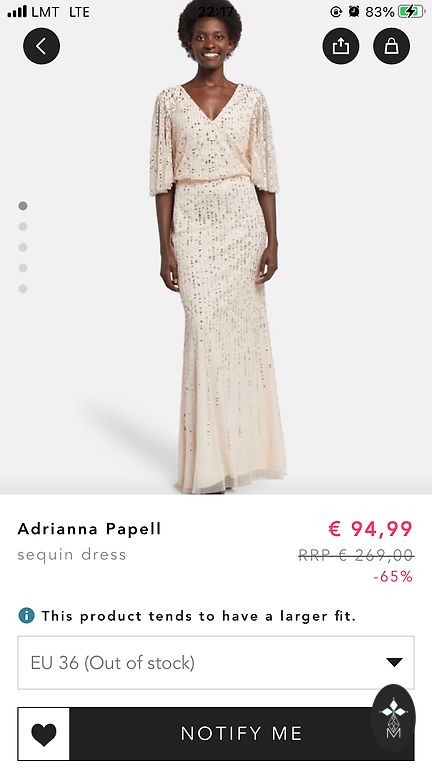This screenshot has height=768, width=432.
Task: Select the second image indicator dot
Action: tap(23, 226)
